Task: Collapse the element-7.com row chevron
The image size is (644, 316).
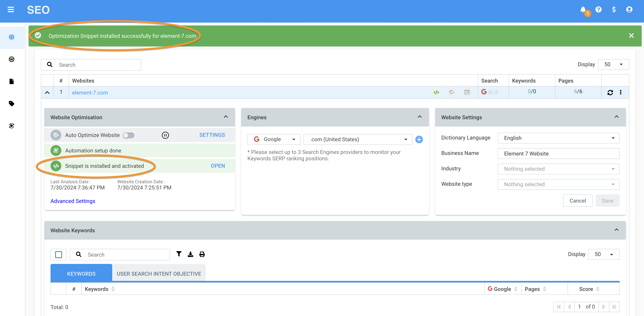Action: [x=47, y=92]
